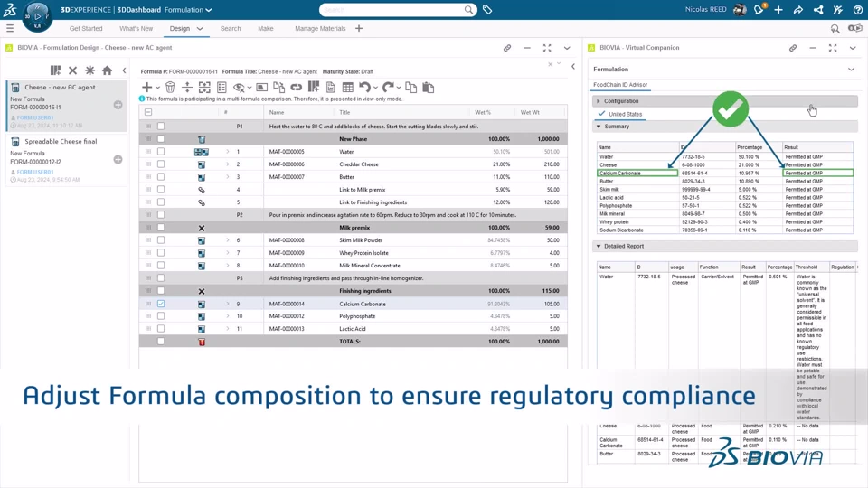Open the collaboration network icon

(818, 9)
